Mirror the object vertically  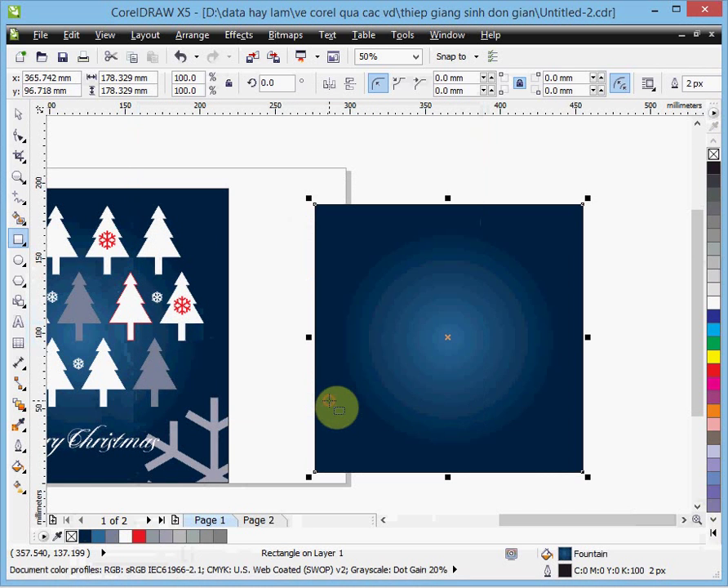pyautogui.click(x=350, y=83)
